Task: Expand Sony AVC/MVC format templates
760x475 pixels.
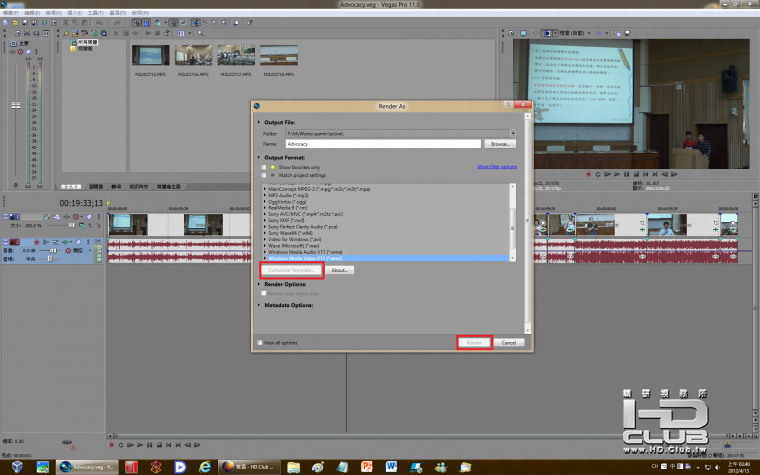Action: (265, 214)
